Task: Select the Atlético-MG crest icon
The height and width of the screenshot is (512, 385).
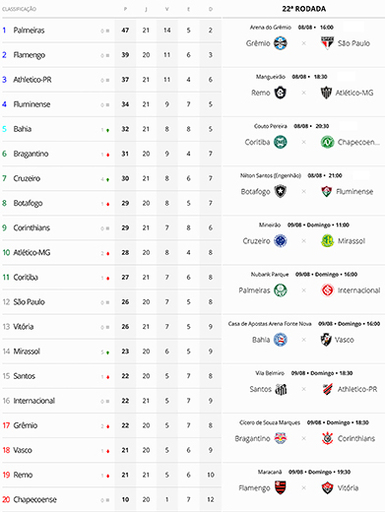Action: [326, 93]
